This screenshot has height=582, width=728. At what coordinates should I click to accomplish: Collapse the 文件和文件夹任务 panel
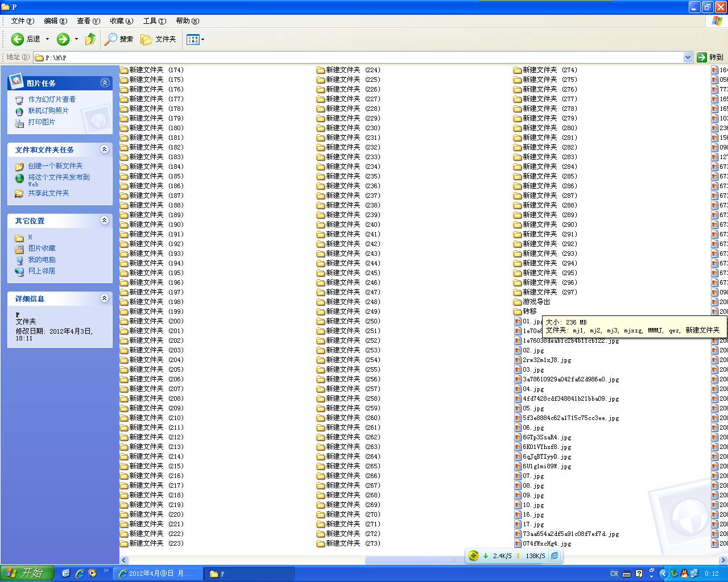pos(105,149)
